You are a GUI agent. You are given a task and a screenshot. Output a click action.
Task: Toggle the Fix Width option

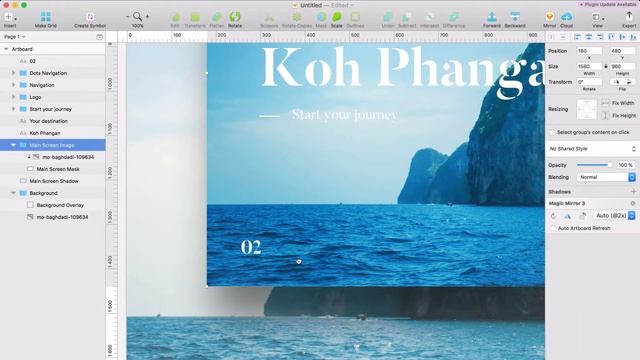[605, 103]
